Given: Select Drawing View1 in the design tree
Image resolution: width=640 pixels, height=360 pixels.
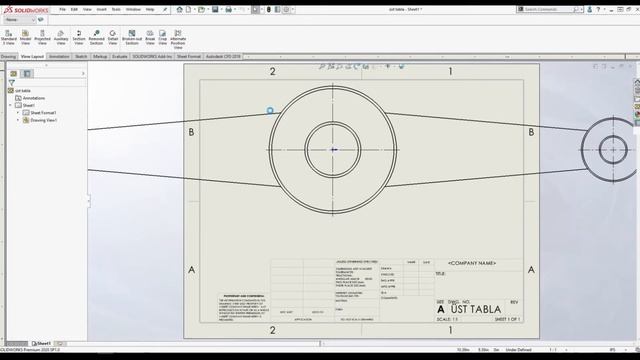Looking at the screenshot, I should pos(44,120).
